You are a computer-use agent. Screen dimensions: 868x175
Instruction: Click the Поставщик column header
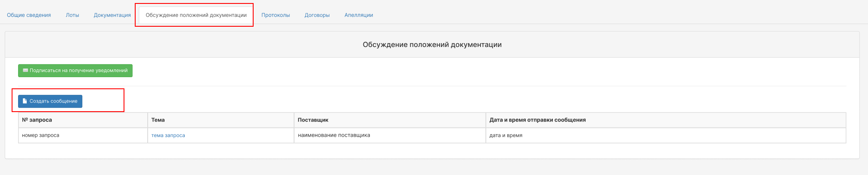(390, 120)
